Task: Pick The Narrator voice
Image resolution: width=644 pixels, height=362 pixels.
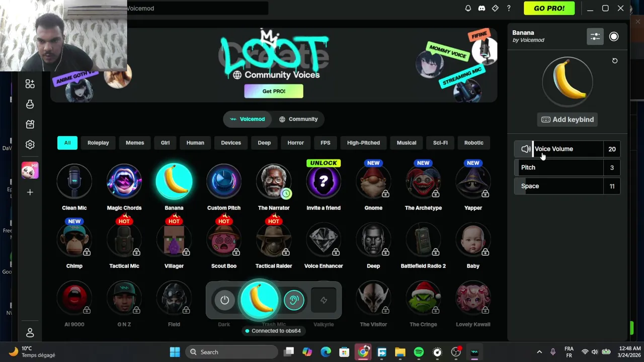Action: tap(274, 182)
